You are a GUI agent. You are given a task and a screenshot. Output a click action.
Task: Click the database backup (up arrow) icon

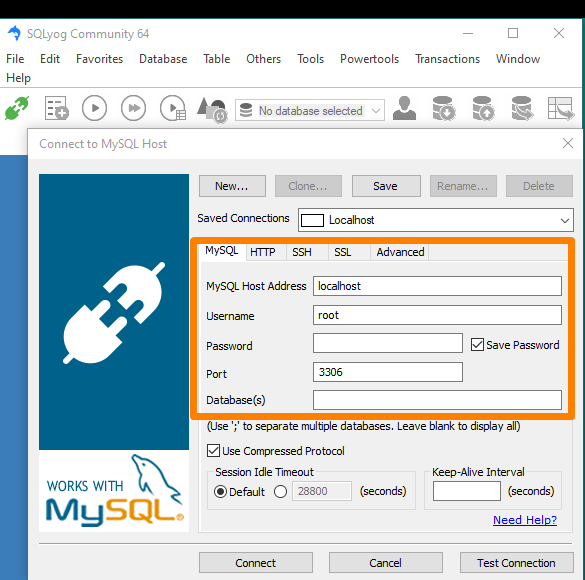point(483,109)
